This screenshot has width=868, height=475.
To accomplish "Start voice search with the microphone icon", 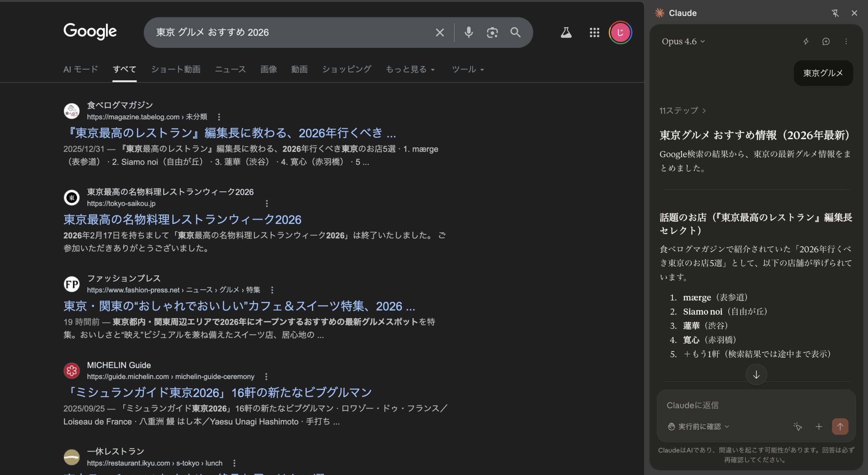I will 469,33.
